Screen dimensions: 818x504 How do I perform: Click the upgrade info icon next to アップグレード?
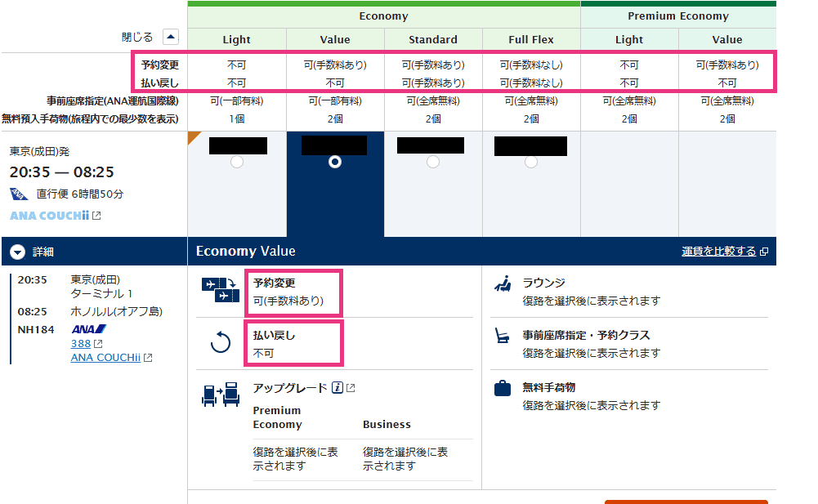[337, 388]
